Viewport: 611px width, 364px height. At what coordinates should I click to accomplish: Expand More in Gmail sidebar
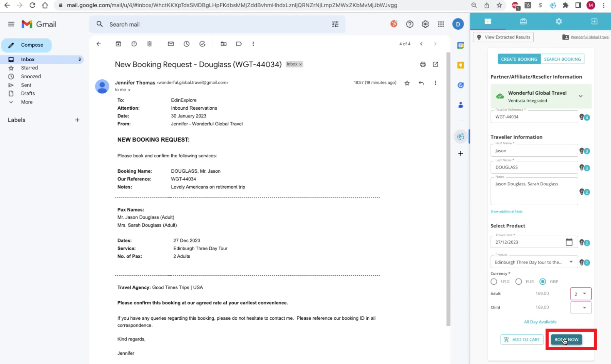[27, 102]
